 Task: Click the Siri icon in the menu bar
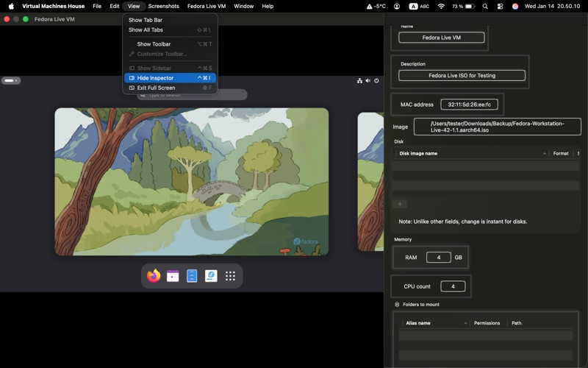coord(515,6)
